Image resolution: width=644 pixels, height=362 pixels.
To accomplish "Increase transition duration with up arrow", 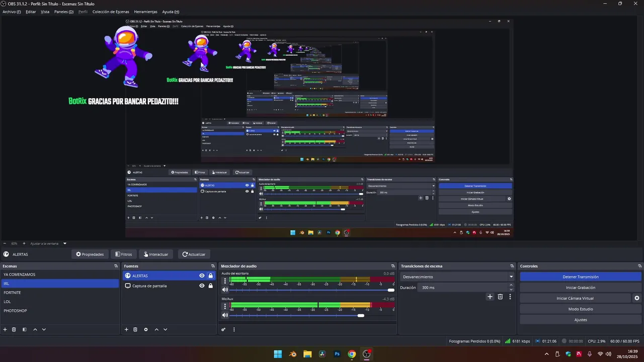I will [x=511, y=285].
